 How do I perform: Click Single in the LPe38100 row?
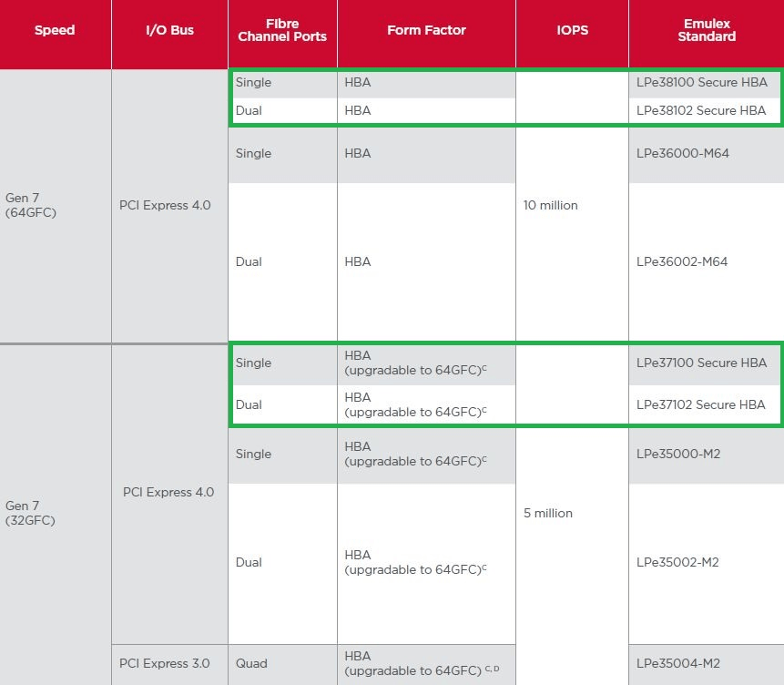tap(253, 82)
